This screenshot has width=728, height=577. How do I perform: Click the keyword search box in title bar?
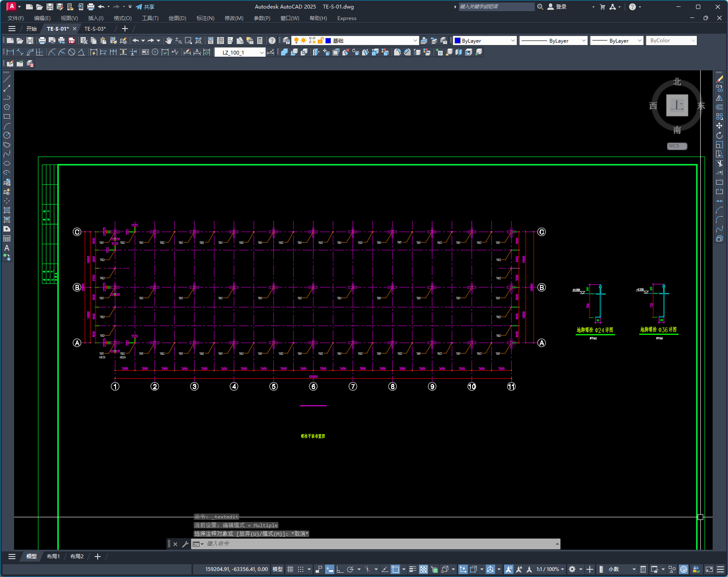coord(496,7)
